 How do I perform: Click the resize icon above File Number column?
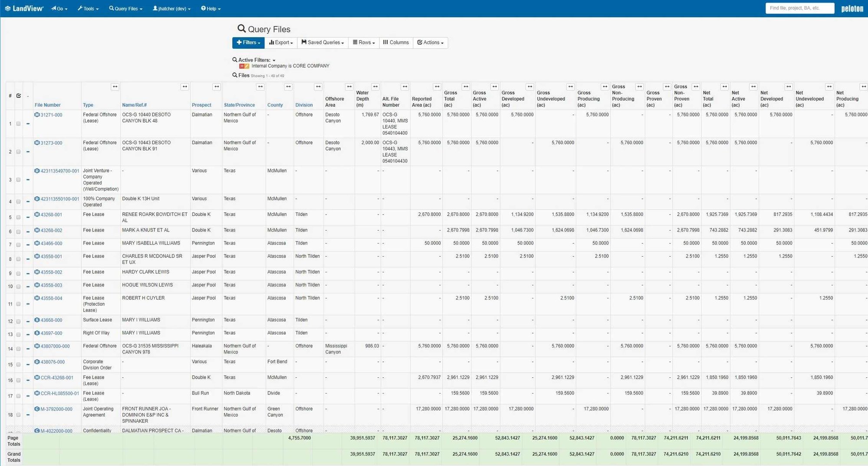(115, 87)
